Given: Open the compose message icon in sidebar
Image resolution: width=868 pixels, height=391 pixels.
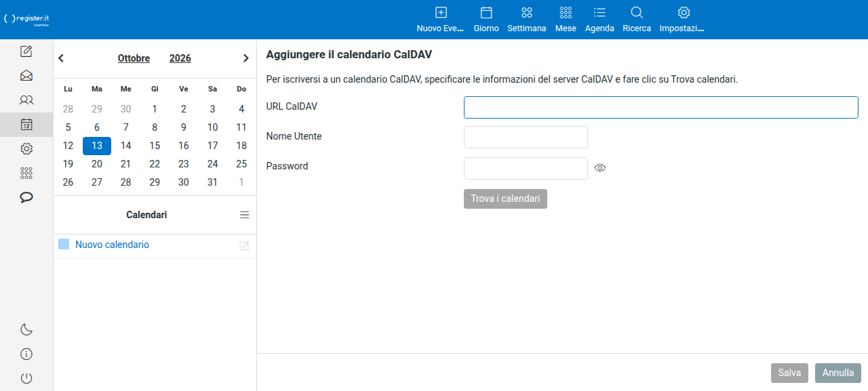Looking at the screenshot, I should 26,51.
